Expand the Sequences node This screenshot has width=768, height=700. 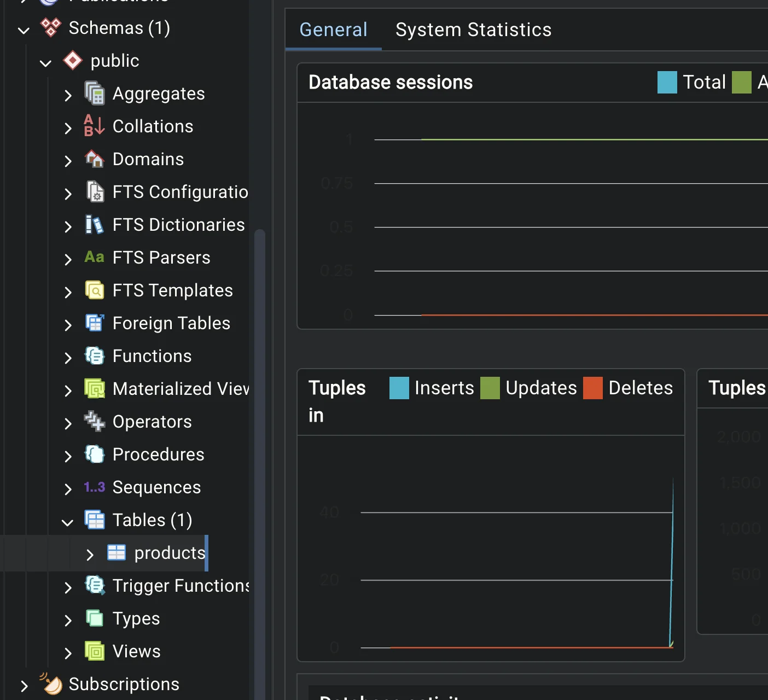pyautogui.click(x=68, y=489)
